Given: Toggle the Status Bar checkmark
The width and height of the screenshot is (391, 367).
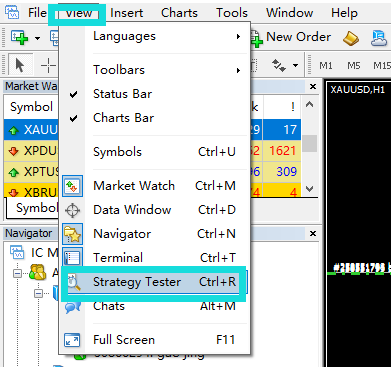Looking at the screenshot, I should coord(74,94).
